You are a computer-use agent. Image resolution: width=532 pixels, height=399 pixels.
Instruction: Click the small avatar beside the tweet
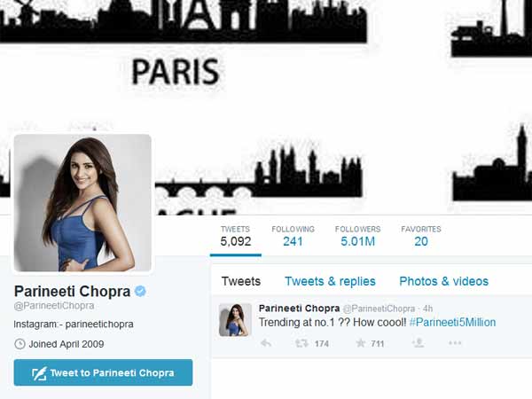click(235, 320)
